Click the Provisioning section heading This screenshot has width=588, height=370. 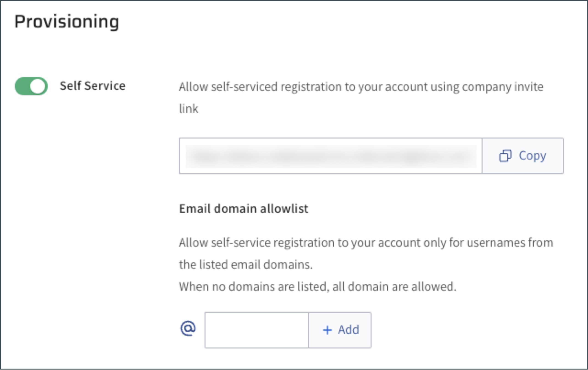click(67, 22)
